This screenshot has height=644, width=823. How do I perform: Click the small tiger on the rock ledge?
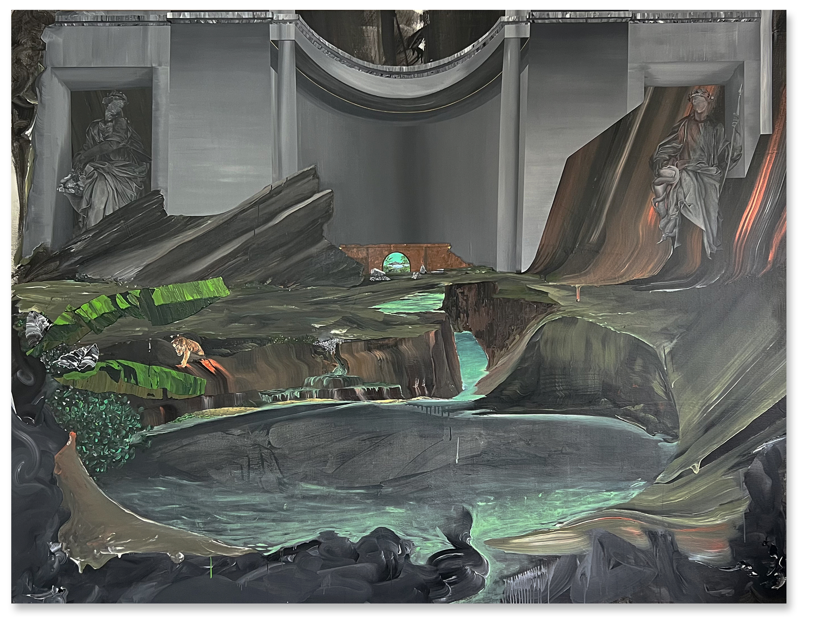click(x=188, y=347)
